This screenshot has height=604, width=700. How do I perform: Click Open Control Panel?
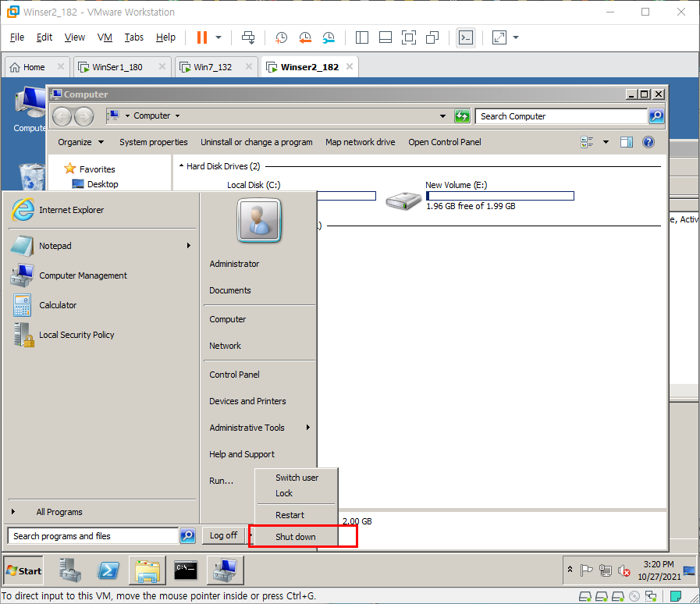tap(445, 142)
